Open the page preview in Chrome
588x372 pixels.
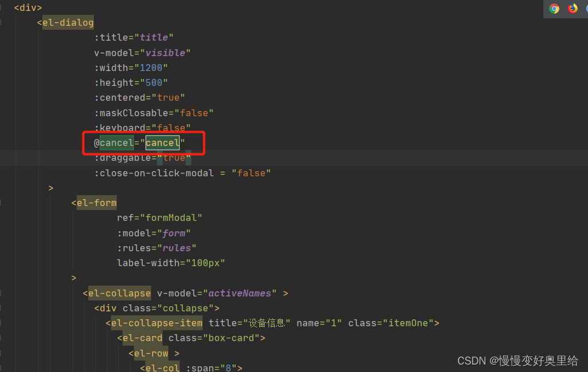(x=554, y=9)
